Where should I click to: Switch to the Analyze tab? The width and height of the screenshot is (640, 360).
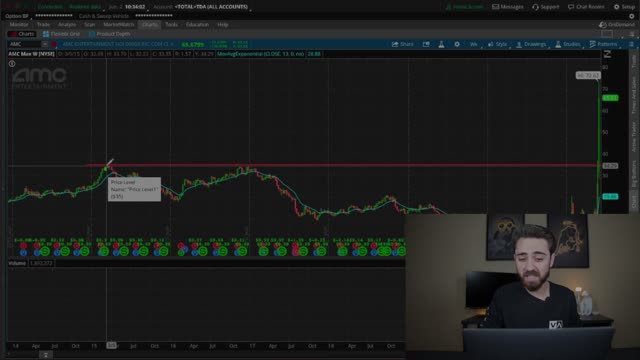pyautogui.click(x=67, y=24)
